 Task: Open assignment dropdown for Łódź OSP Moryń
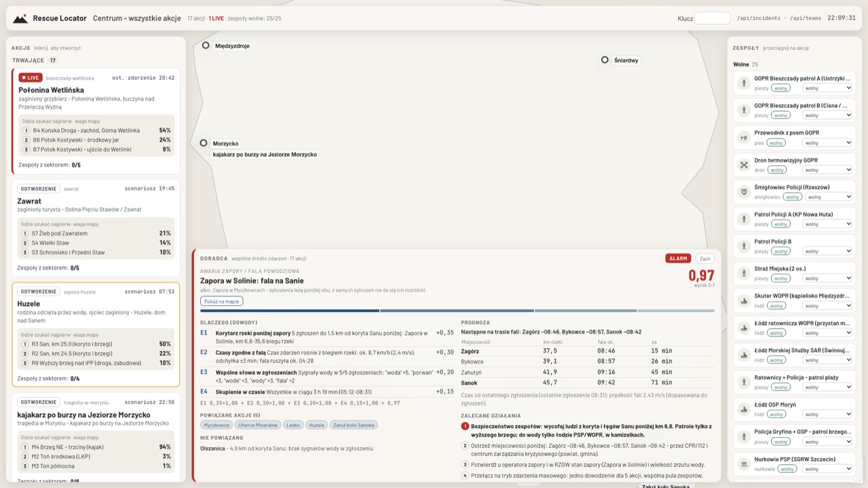click(x=827, y=414)
